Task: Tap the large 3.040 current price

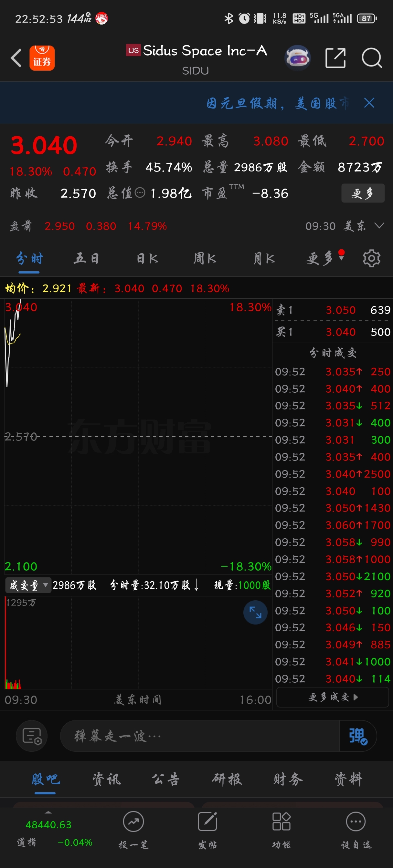Action: click(x=44, y=146)
